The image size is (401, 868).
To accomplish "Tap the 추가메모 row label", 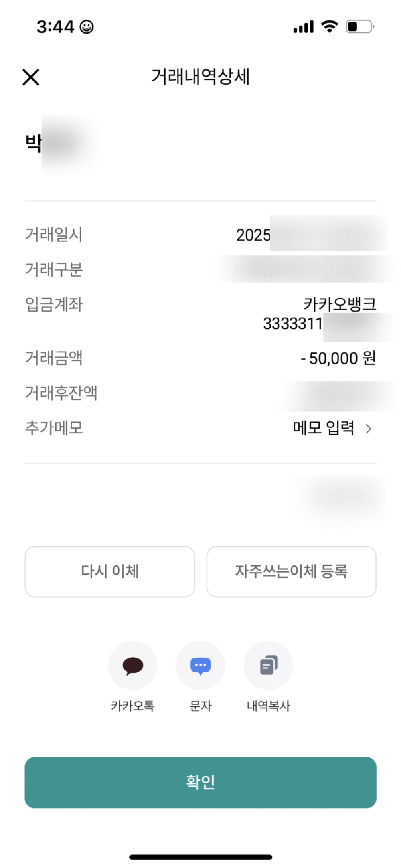I will coord(54,428).
